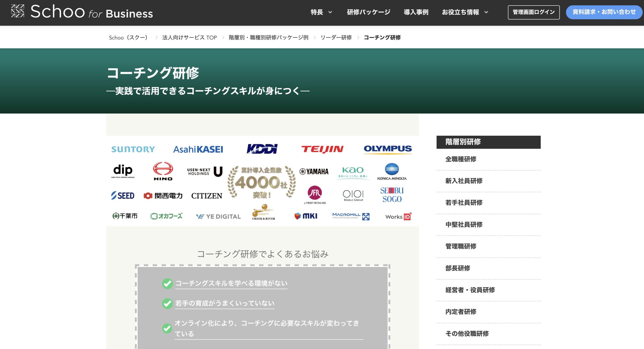Click the Schoo logo icon in header

coord(18,11)
